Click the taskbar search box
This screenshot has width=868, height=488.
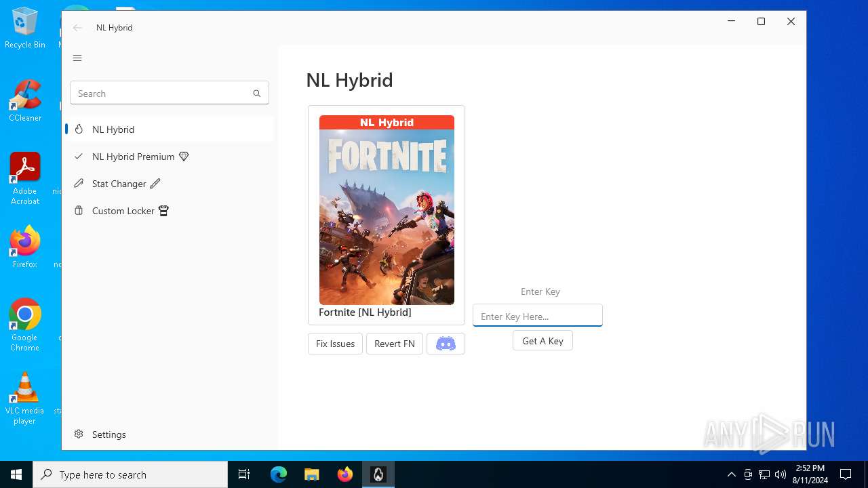point(130,474)
